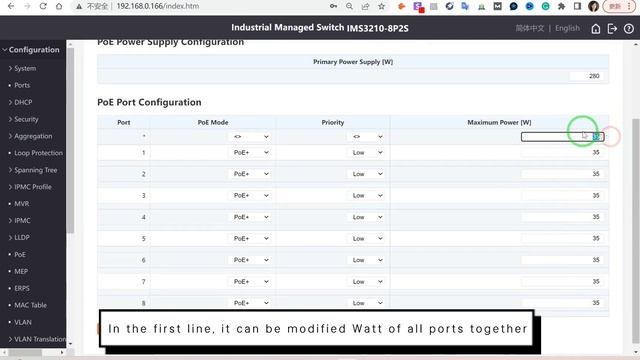Click the insecure site warning icon
The image size is (640, 360).
tap(79, 6)
